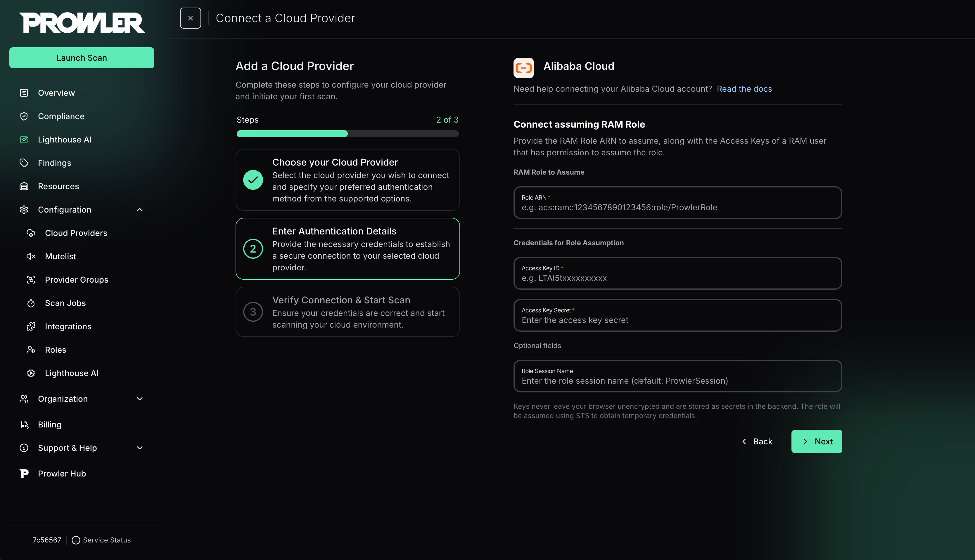Open the Billing page
The width and height of the screenshot is (975, 560).
(50, 425)
